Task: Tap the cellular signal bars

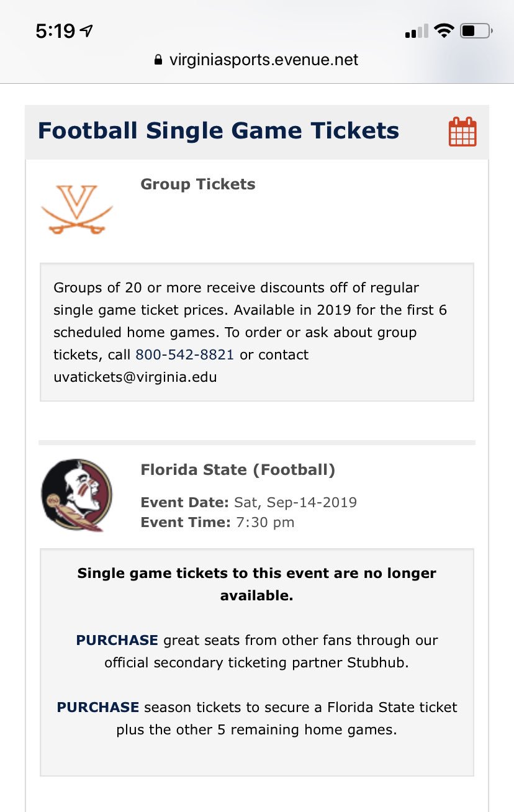Action: point(417,31)
